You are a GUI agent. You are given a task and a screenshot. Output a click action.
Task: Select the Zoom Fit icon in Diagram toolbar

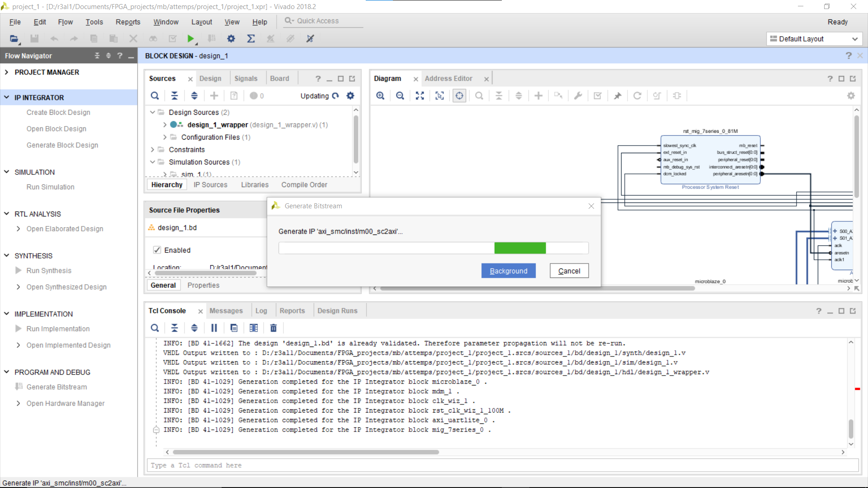click(x=420, y=95)
